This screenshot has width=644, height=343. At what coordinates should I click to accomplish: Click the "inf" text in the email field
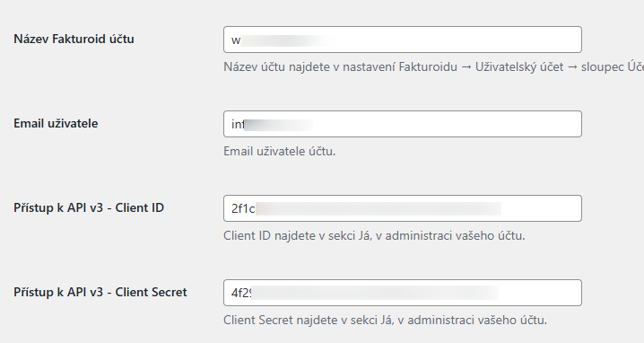point(238,124)
